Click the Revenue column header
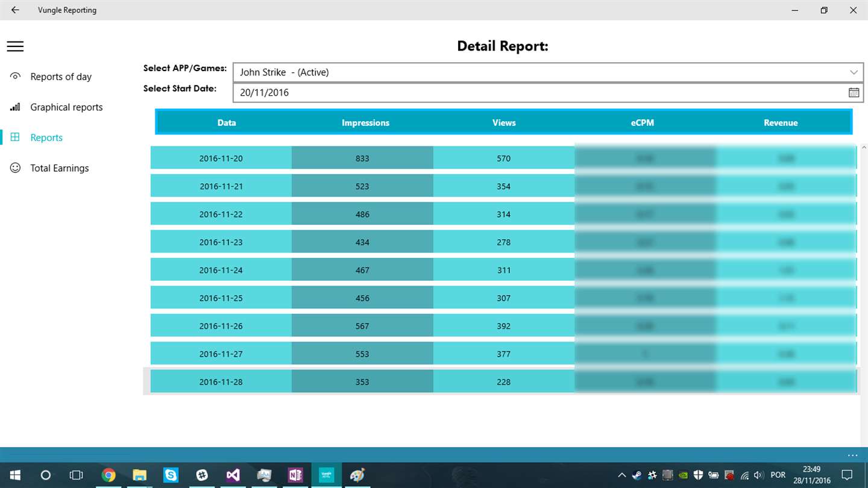The width and height of the screenshot is (868, 488). pos(781,122)
